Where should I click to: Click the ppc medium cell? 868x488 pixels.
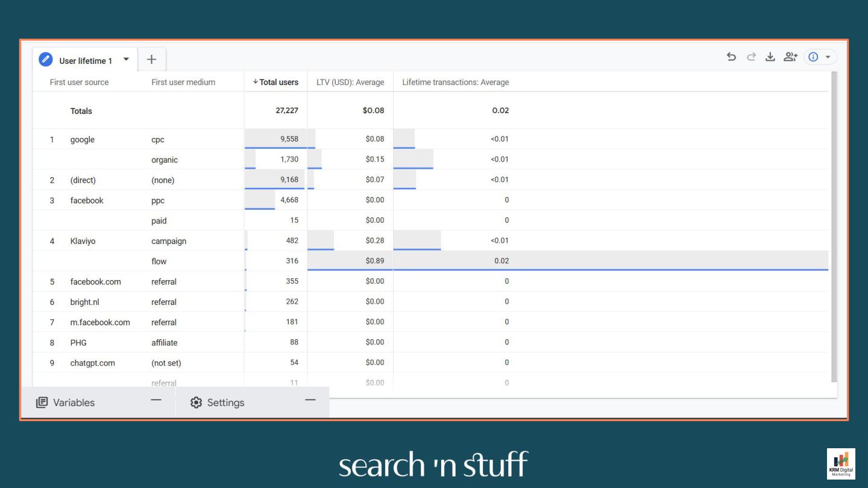pyautogui.click(x=158, y=201)
